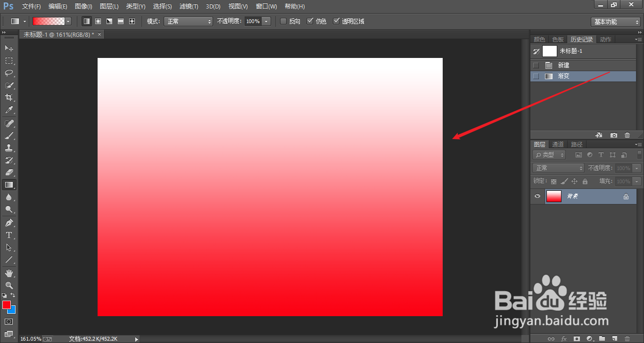The image size is (644, 343).
Task: Choose angle gradient style button
Action: click(109, 21)
